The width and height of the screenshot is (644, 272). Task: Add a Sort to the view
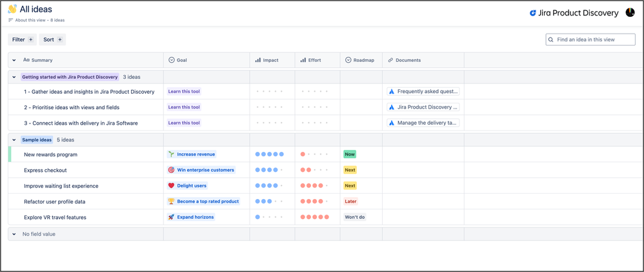click(x=52, y=39)
